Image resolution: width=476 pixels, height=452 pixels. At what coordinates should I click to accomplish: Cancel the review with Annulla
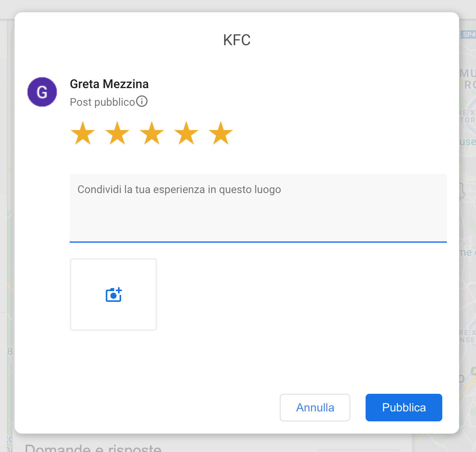[315, 408]
